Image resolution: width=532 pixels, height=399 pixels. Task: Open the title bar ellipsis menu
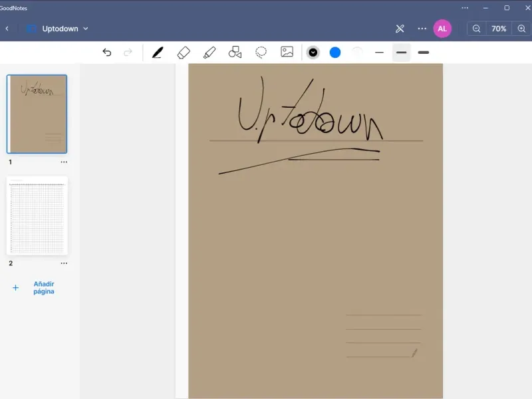tap(465, 8)
